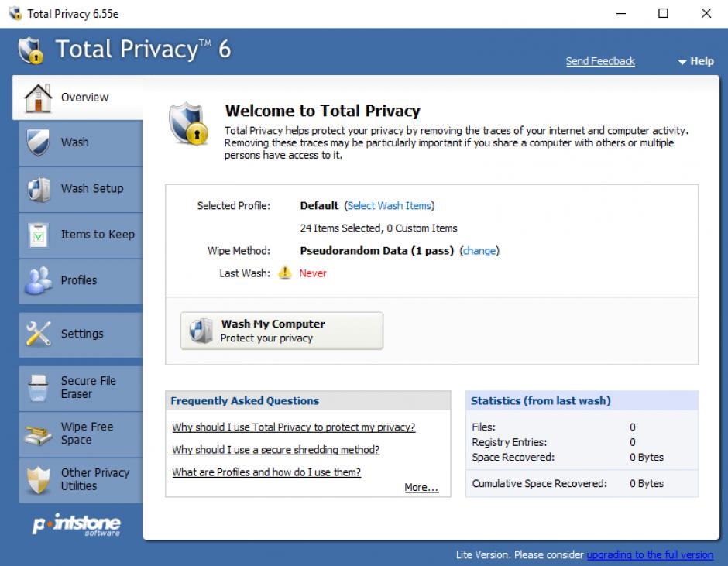Click the Select Wash Items link
The width and height of the screenshot is (728, 566).
pyautogui.click(x=389, y=206)
